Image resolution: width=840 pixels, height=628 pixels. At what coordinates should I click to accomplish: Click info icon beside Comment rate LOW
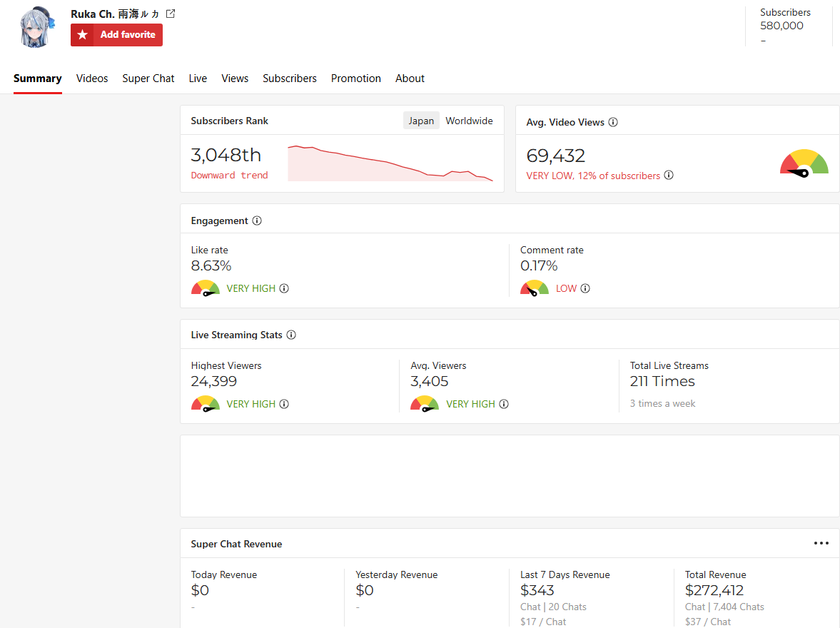[x=585, y=288]
